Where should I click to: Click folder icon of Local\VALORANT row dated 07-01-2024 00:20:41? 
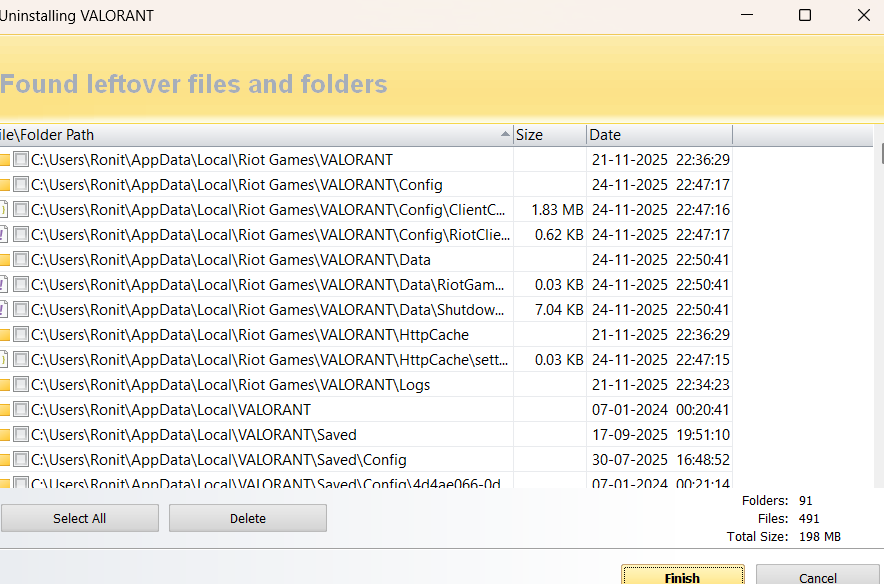pyautogui.click(x=5, y=410)
